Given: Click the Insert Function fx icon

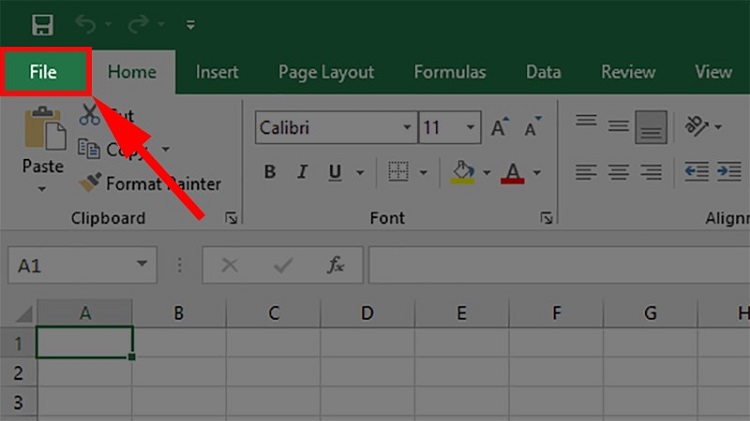Looking at the screenshot, I should pos(335,265).
